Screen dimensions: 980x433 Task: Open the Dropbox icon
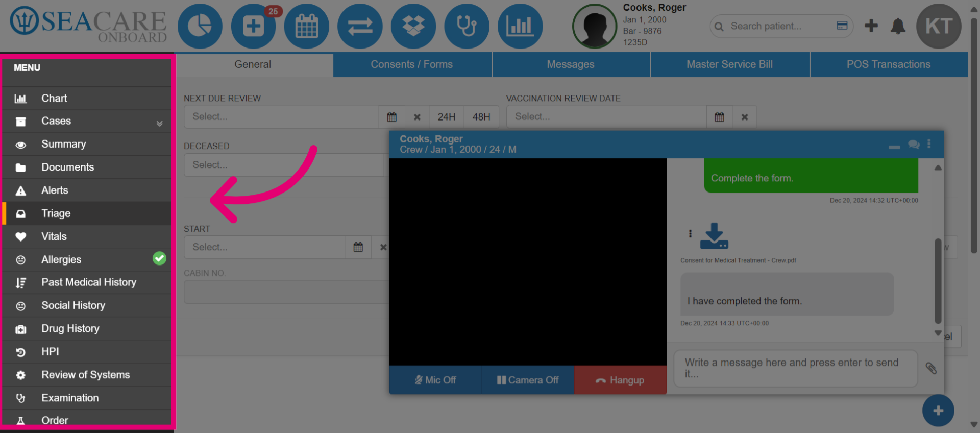[413, 26]
